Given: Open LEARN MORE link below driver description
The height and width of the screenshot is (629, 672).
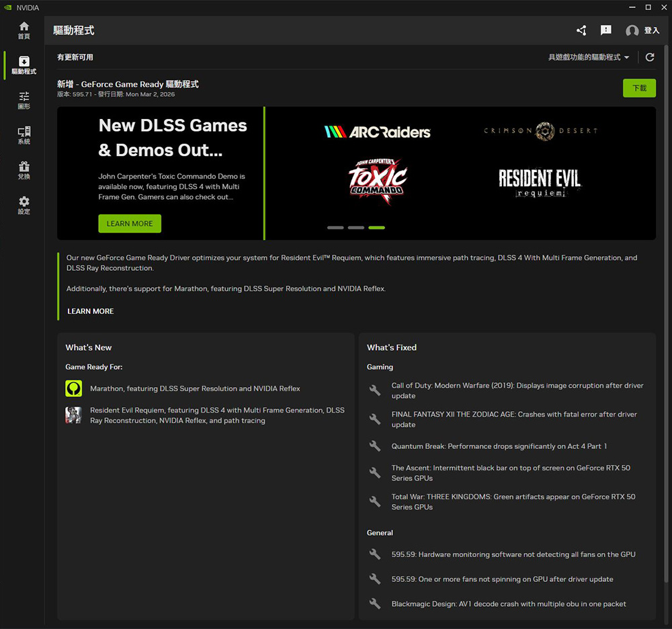Looking at the screenshot, I should point(91,311).
